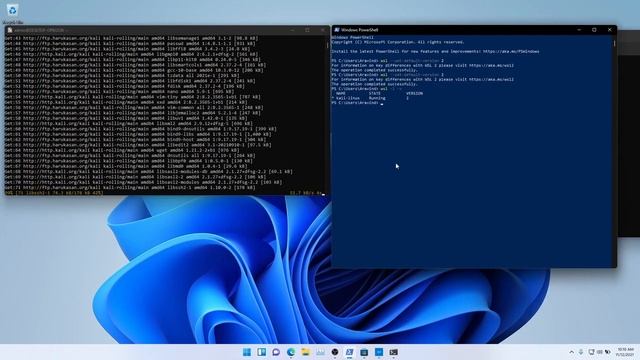The height and width of the screenshot is (360, 640).
Task: Click the 'libgmp10' package line in Kali terminal
Action: pos(131,54)
